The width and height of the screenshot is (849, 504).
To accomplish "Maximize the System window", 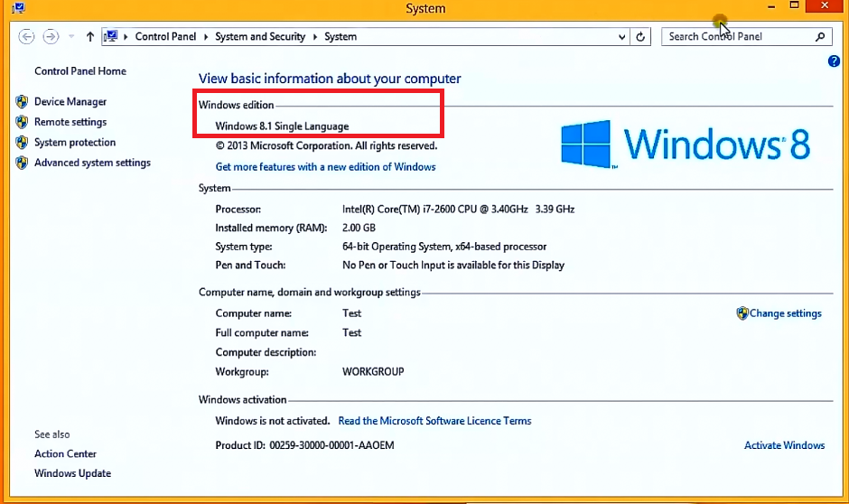I will pos(794,6).
